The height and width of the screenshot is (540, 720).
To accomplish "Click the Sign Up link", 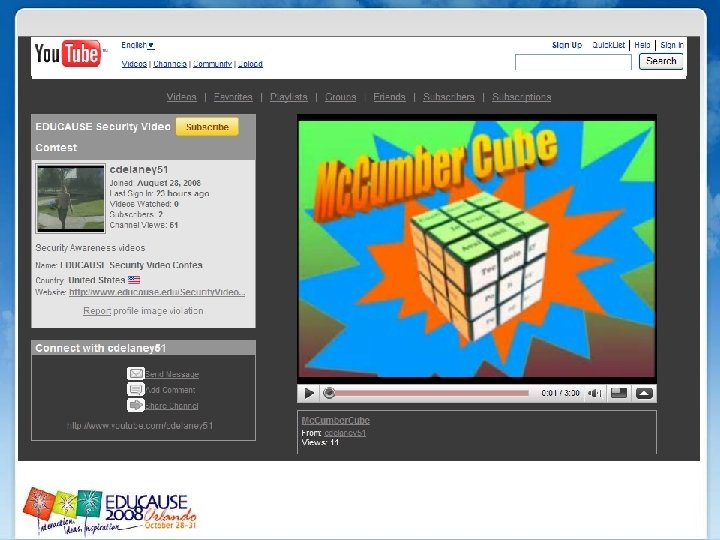I will 567,45.
